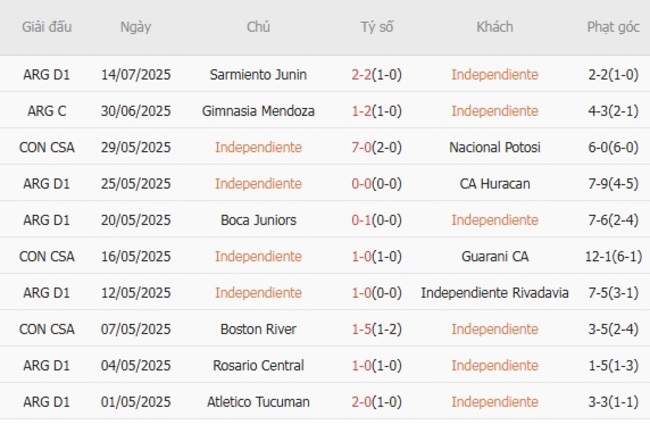This screenshot has height=425, width=650.
Task: Click the Guarani CA away team
Action: point(494,256)
